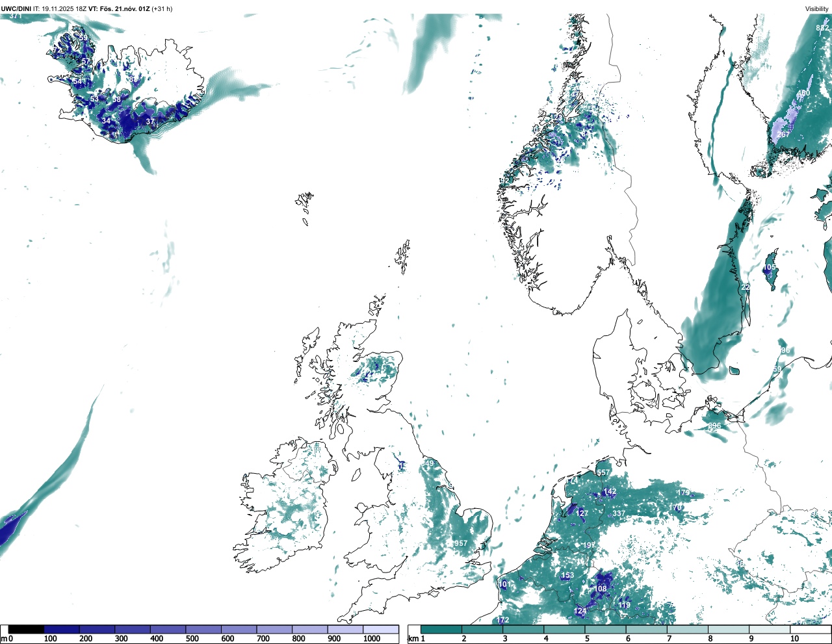
Task: Click the '54' value near Snæfellsnes peninsula
Action: click(77, 81)
